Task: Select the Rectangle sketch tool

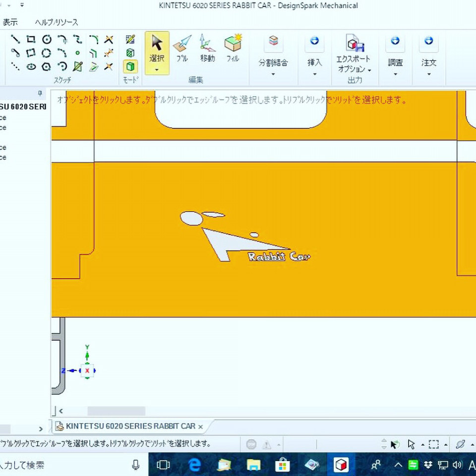Action: point(31,39)
